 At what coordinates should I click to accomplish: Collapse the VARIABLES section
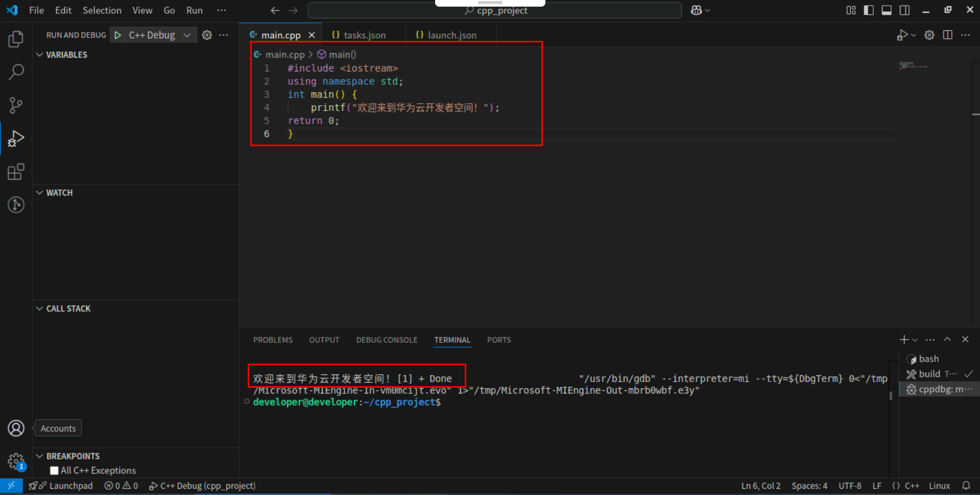[39, 55]
